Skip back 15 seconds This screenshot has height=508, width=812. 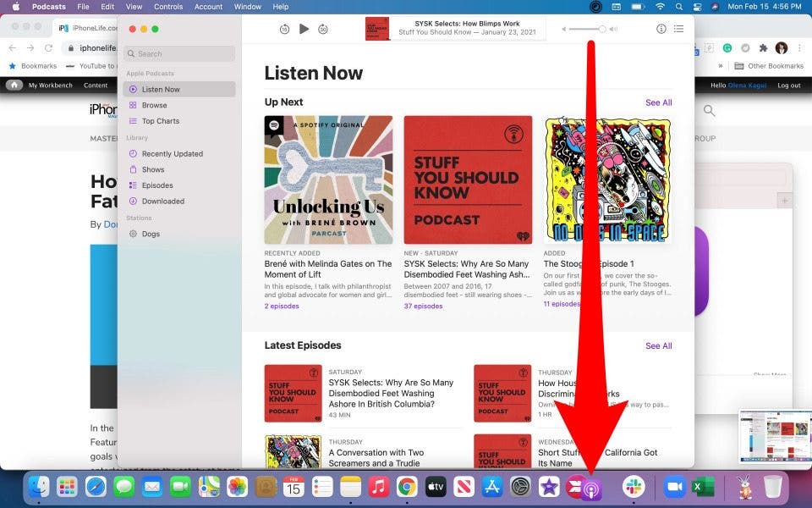(284, 29)
